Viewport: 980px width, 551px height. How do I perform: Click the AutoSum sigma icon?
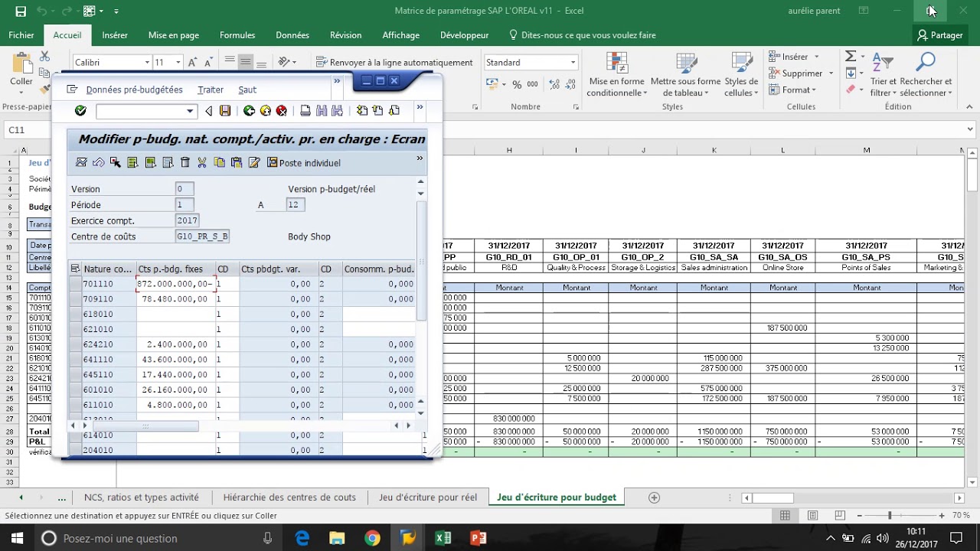coord(850,57)
